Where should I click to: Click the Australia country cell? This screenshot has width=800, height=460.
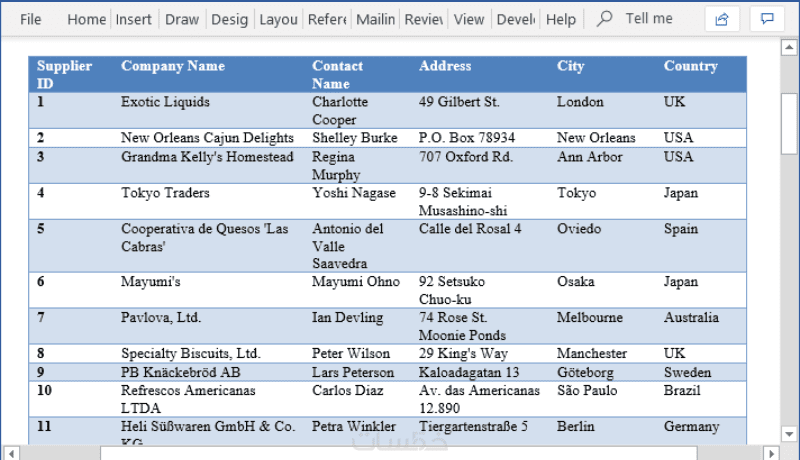click(702, 326)
